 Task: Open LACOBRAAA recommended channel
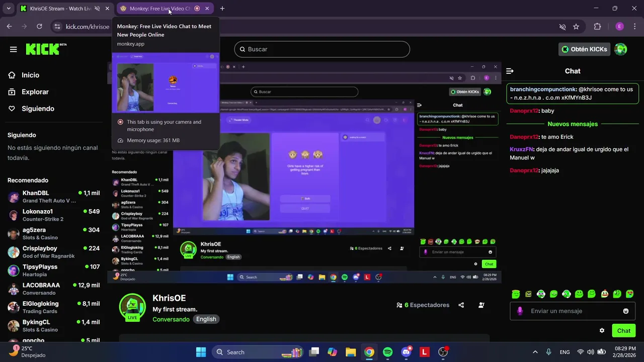click(53, 289)
